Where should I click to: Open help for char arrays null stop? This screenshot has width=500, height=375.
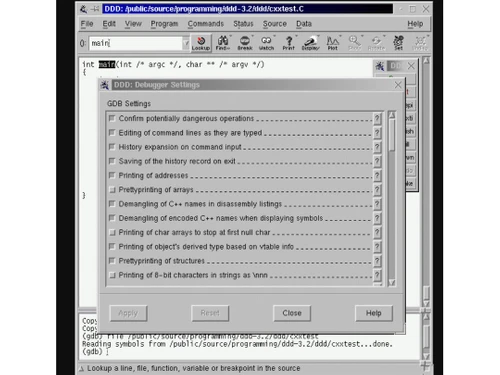pyautogui.click(x=377, y=232)
